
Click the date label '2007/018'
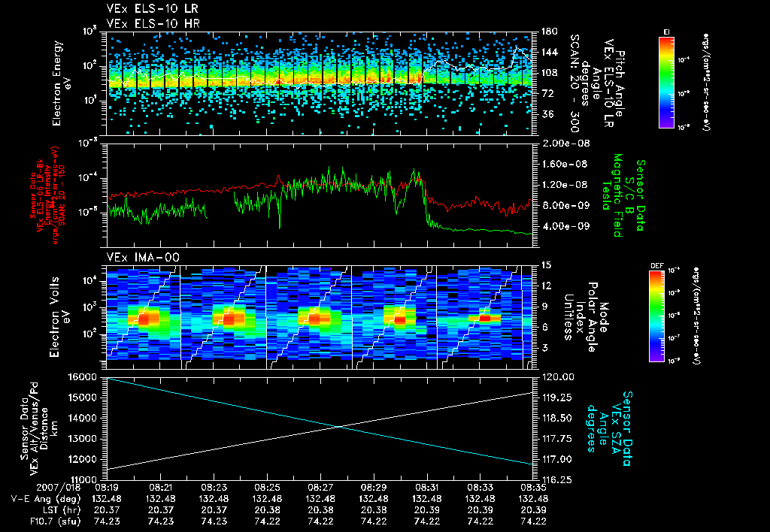58,487
